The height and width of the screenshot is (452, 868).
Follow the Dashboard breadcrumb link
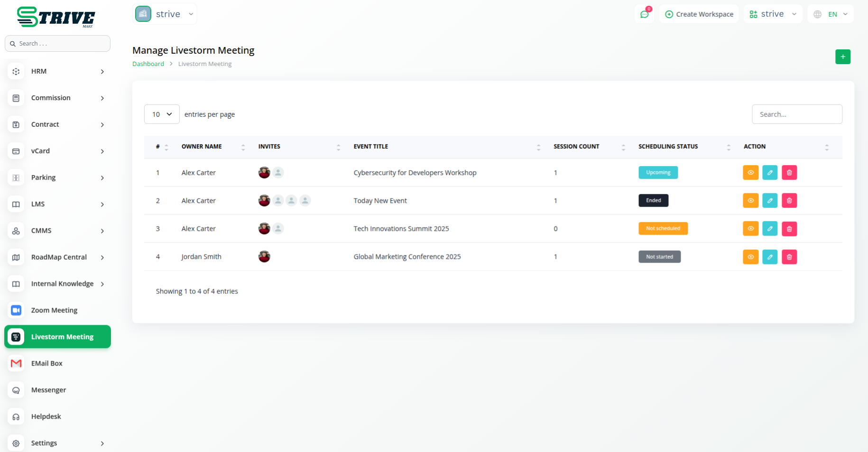(x=148, y=64)
